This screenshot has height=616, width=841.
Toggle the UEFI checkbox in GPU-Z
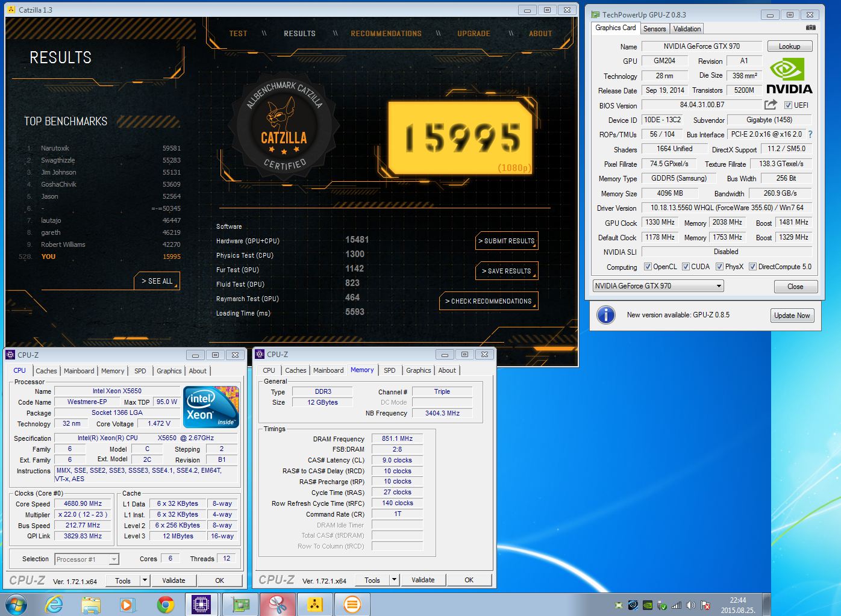[x=788, y=105]
